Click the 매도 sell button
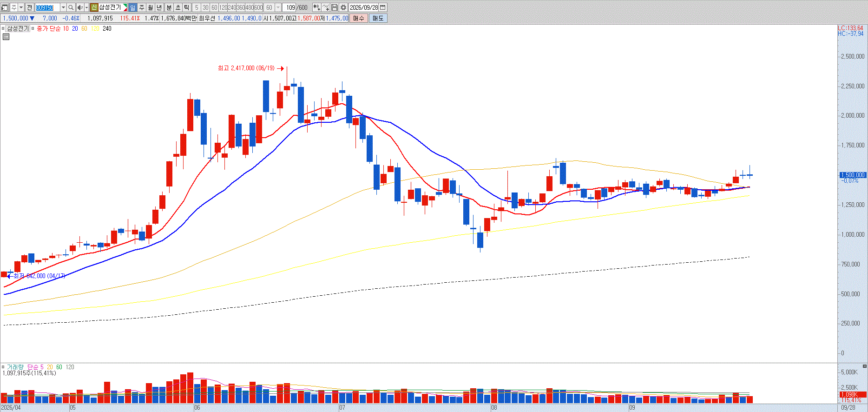Screen dimensions: 868x412 (x=378, y=18)
